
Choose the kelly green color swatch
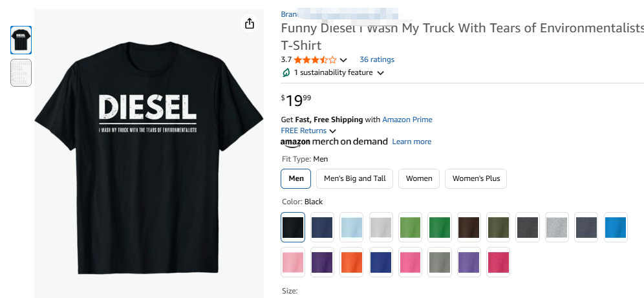(440, 227)
